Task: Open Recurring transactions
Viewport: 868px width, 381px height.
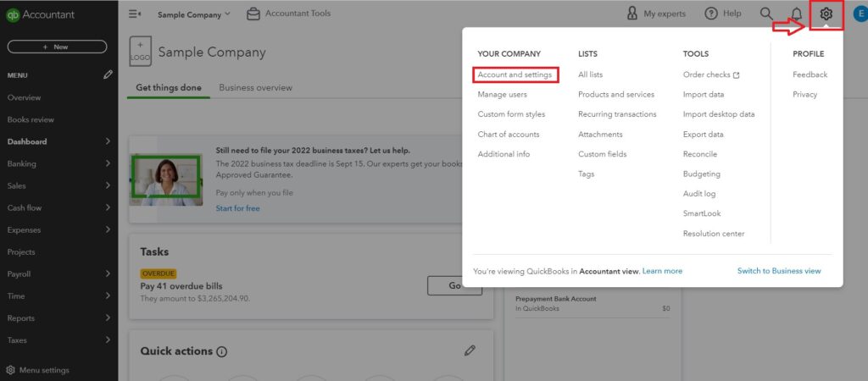Action: [x=617, y=114]
